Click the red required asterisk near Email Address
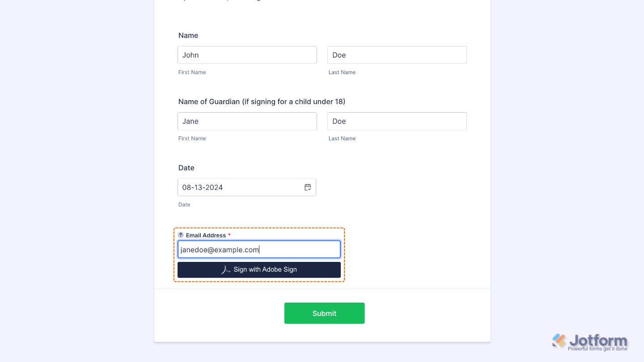Viewport: 644px width, 362px height. click(x=229, y=235)
